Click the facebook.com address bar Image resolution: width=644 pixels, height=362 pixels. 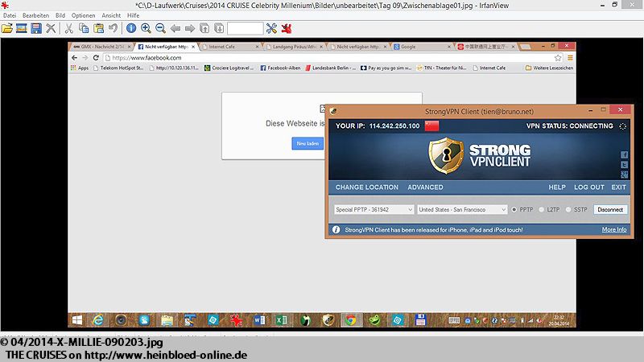[328, 58]
